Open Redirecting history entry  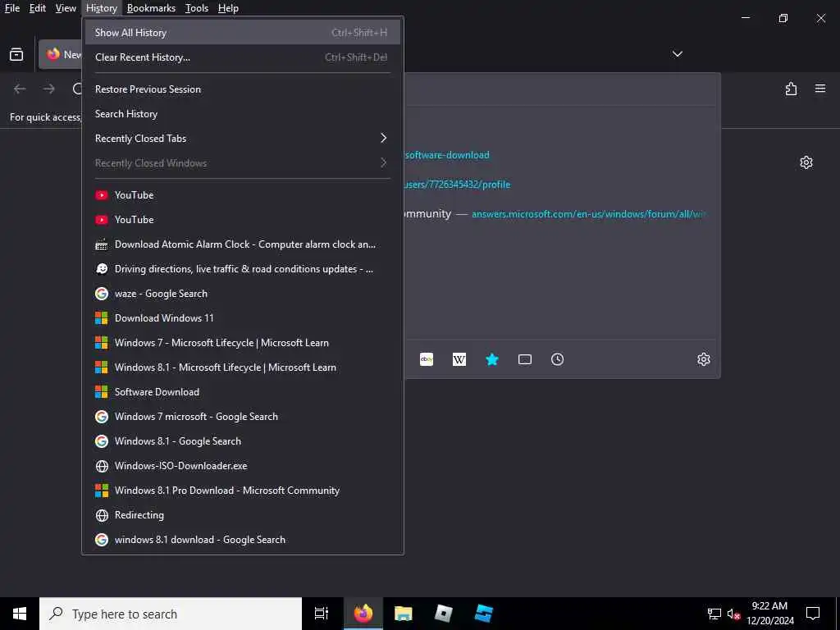(x=242, y=516)
